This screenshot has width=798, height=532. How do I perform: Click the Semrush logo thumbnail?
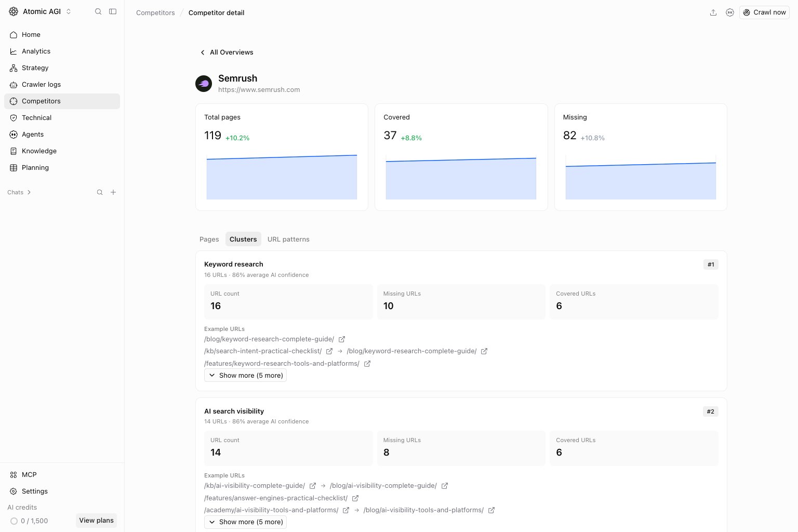[204, 84]
